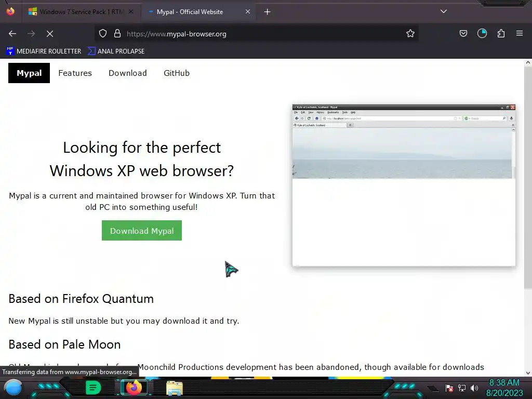Close the Mypal Official Website tab
The height and width of the screenshot is (399, 532).
pos(248,12)
